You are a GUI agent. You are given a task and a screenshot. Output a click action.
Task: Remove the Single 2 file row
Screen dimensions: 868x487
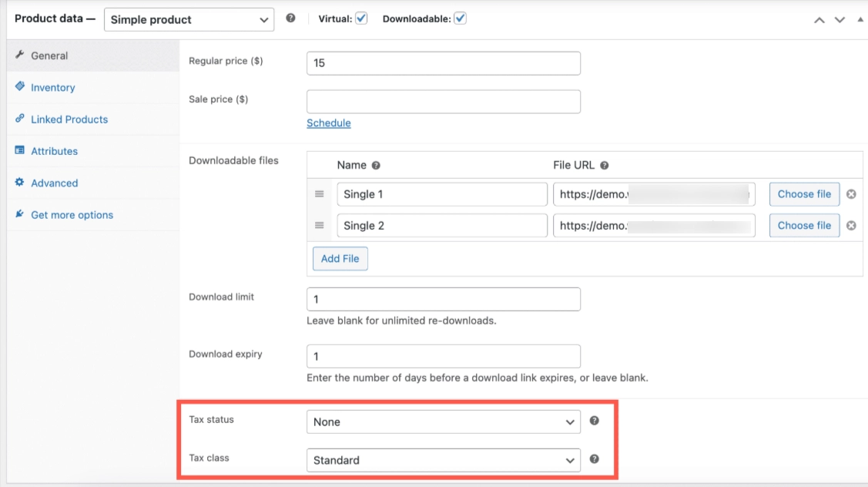pos(851,226)
